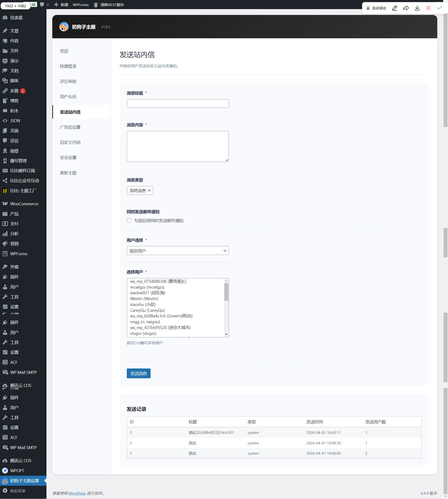Select the 自定义代码 settings tab
Screen dimensions: 448x499
click(x=81, y=142)
